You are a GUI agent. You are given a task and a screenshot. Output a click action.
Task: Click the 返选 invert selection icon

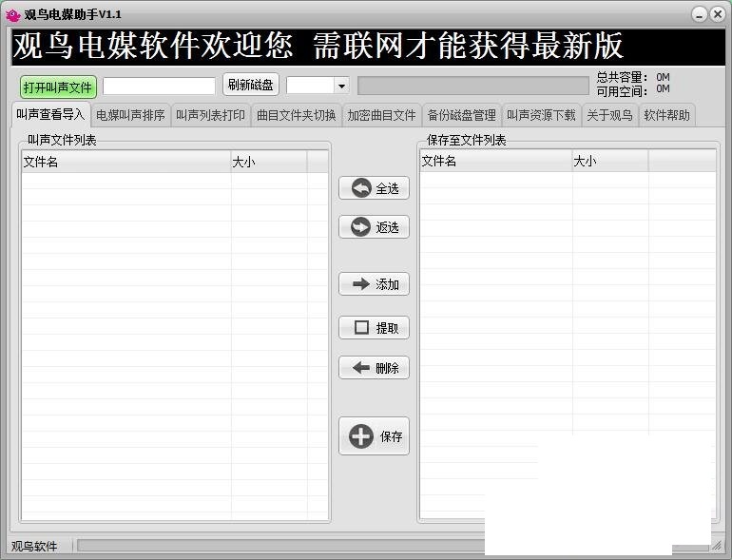pos(361,227)
